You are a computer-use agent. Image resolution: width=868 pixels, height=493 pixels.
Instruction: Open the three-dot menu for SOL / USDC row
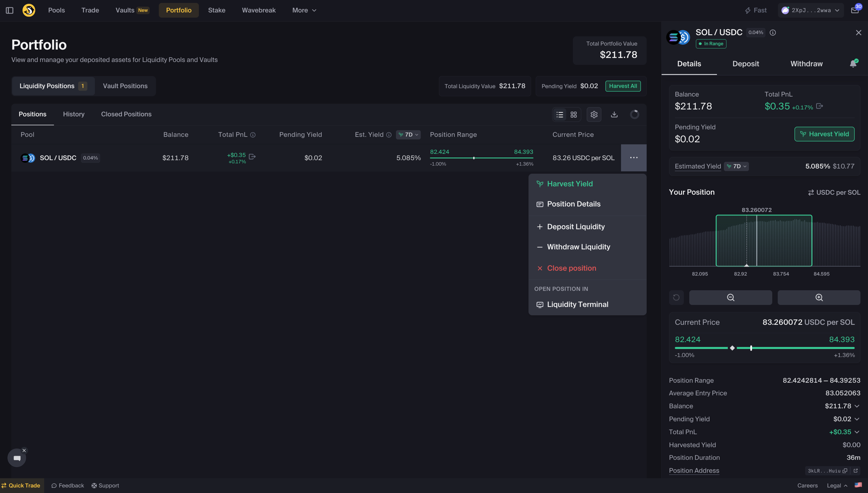click(634, 158)
